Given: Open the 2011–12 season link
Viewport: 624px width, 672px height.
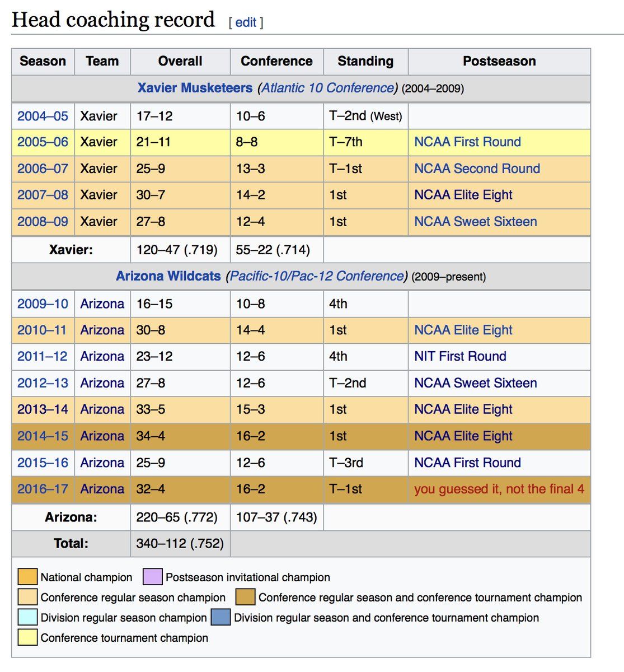Looking at the screenshot, I should [x=43, y=356].
